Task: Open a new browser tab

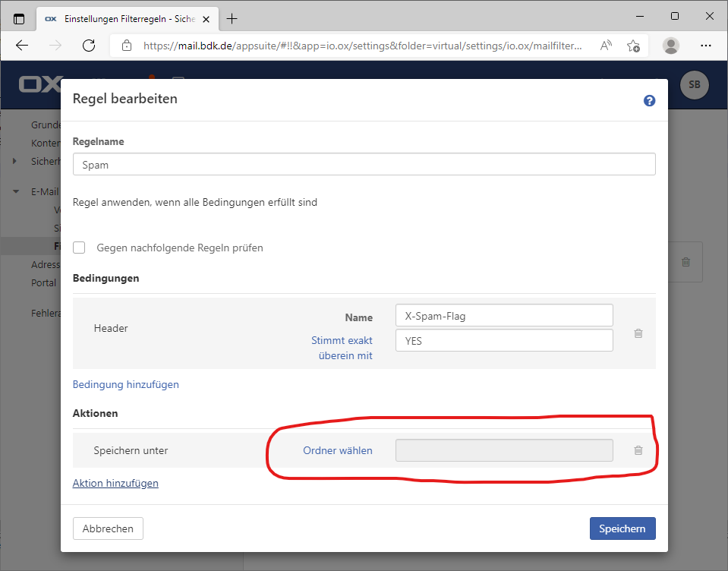Action: tap(232, 18)
